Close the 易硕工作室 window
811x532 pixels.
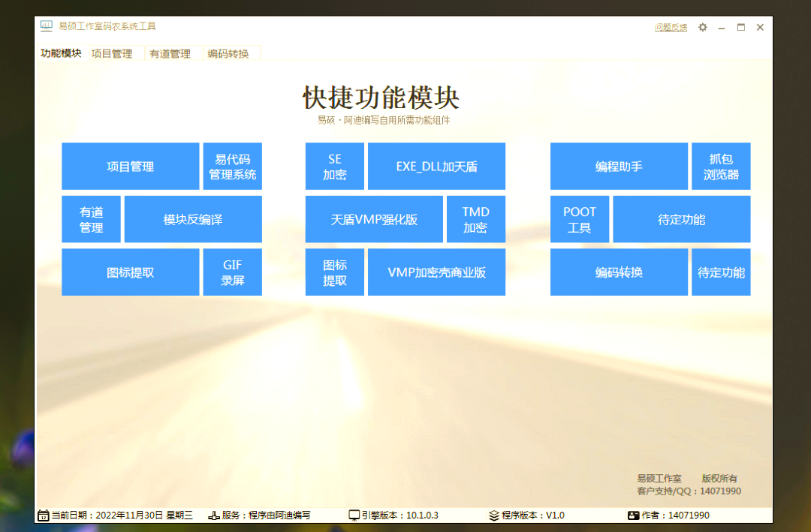click(x=760, y=28)
